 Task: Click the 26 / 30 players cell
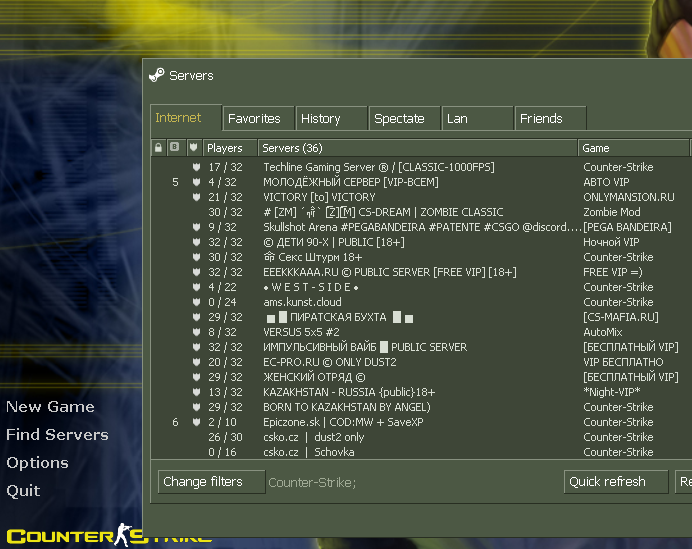point(226,437)
